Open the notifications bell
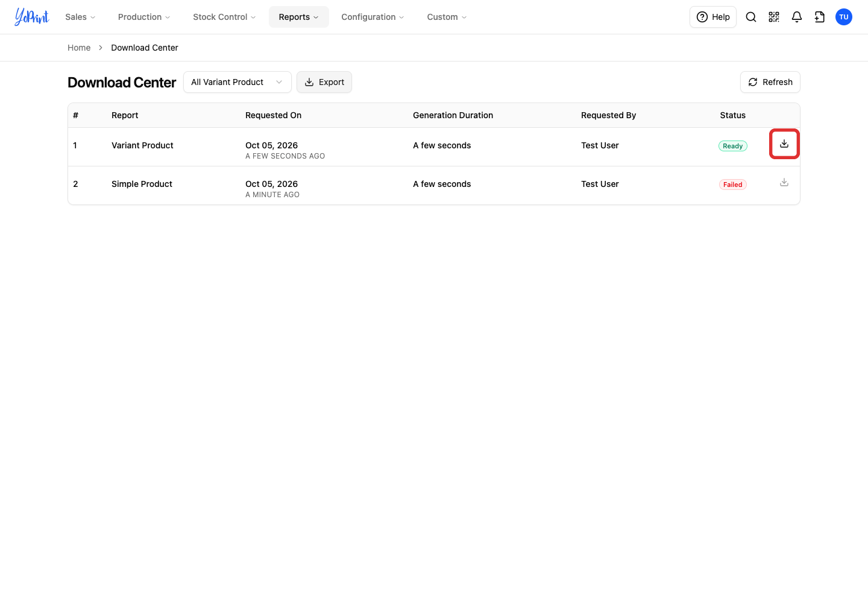The width and height of the screenshot is (868, 603). tap(797, 17)
